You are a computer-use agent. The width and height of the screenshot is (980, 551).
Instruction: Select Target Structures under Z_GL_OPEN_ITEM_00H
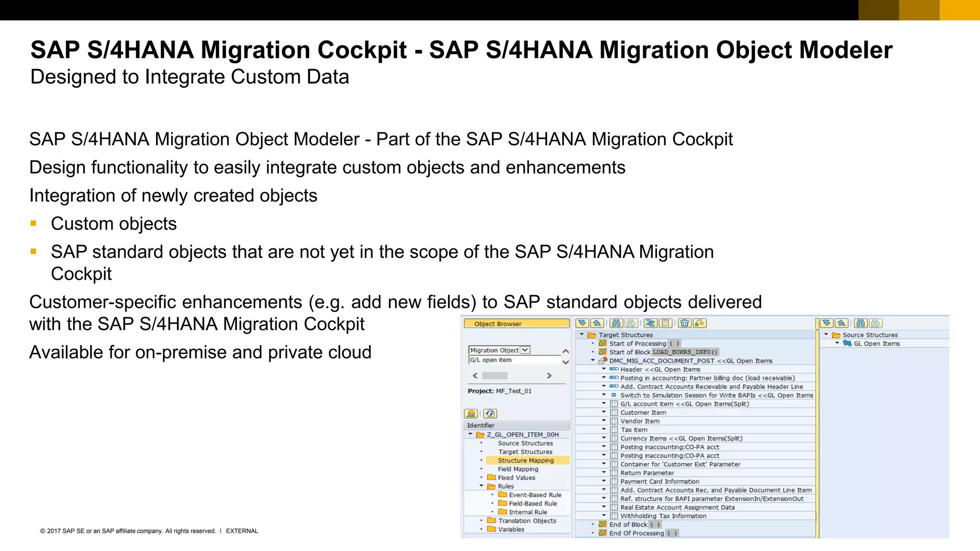[x=525, y=452]
